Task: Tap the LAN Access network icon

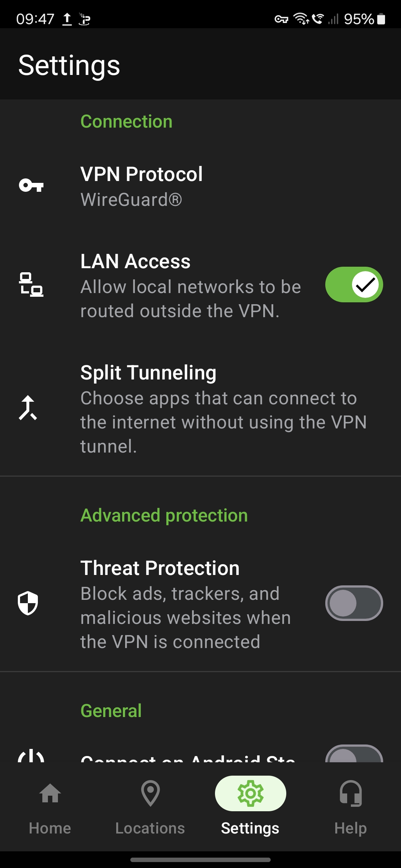Action: [31, 285]
